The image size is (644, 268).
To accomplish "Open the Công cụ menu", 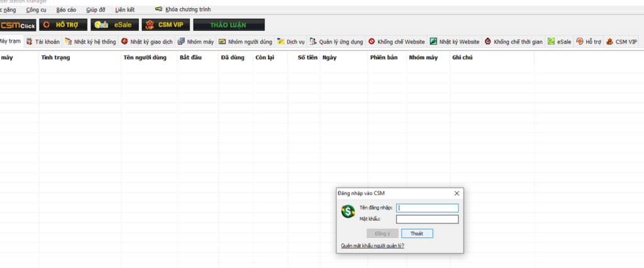I will tap(36, 10).
